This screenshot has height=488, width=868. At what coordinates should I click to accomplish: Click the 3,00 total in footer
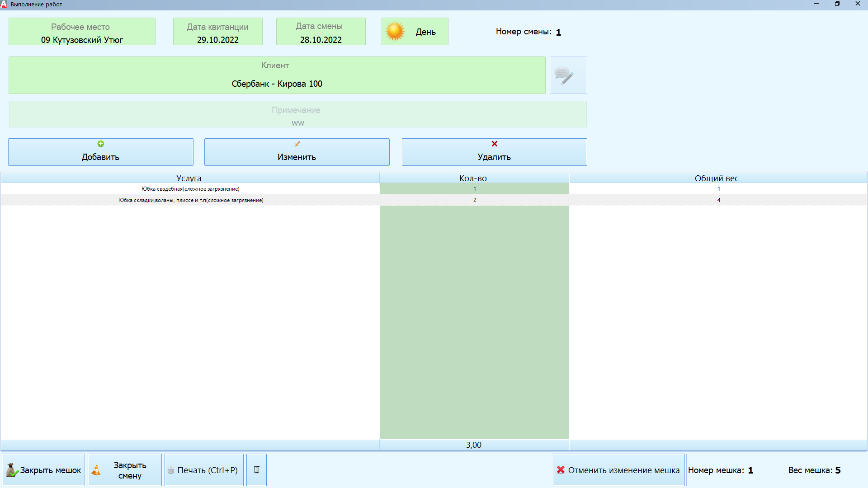coord(474,445)
